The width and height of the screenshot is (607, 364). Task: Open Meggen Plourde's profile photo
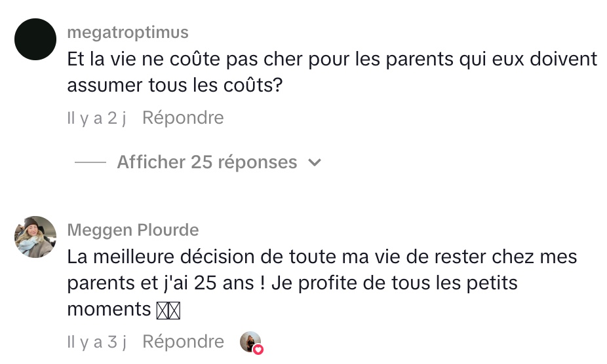pyautogui.click(x=35, y=237)
